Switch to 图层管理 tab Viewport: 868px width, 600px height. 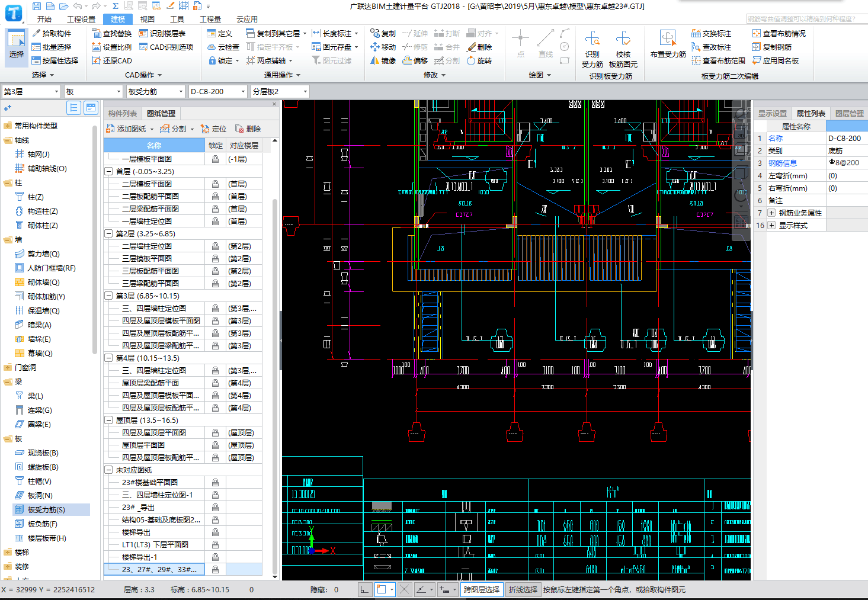pos(850,113)
